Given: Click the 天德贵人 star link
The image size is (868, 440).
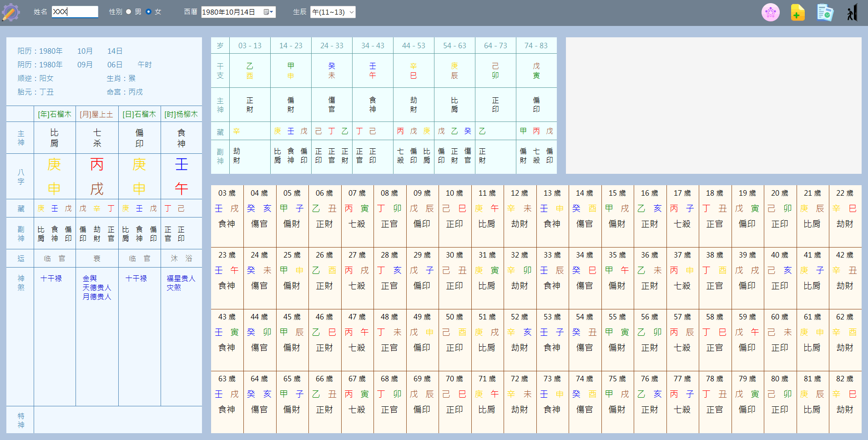Looking at the screenshot, I should [x=96, y=288].
